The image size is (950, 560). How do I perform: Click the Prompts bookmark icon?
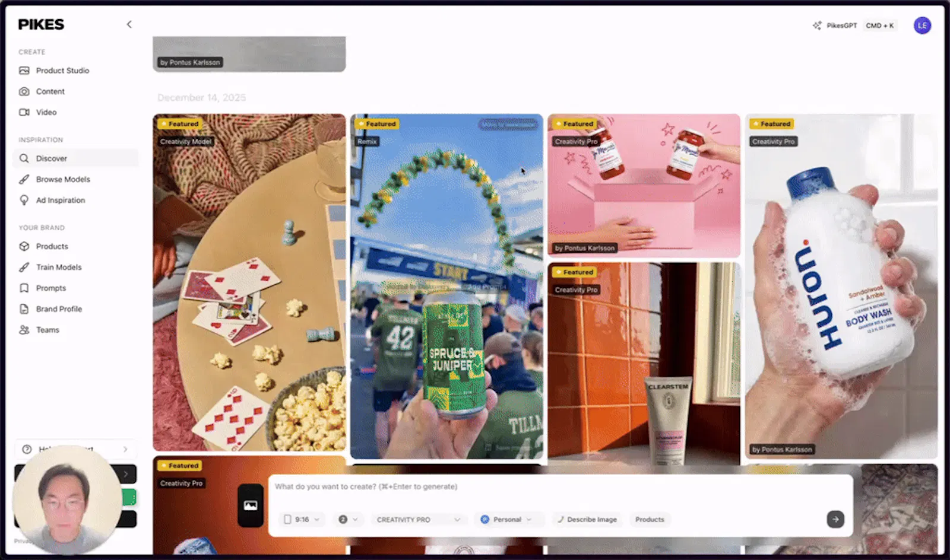click(x=24, y=288)
